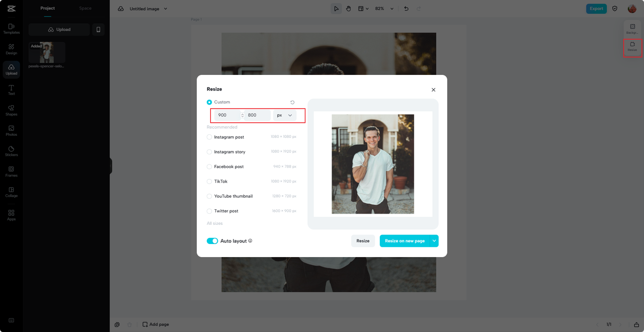Reset custom dimensions with the reset icon
The image size is (644, 332).
point(292,102)
